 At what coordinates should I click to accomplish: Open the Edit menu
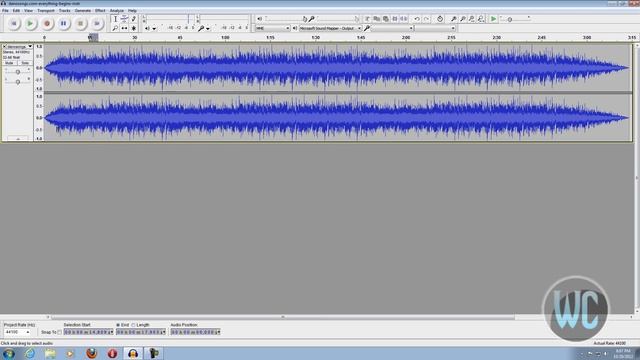pos(16,11)
